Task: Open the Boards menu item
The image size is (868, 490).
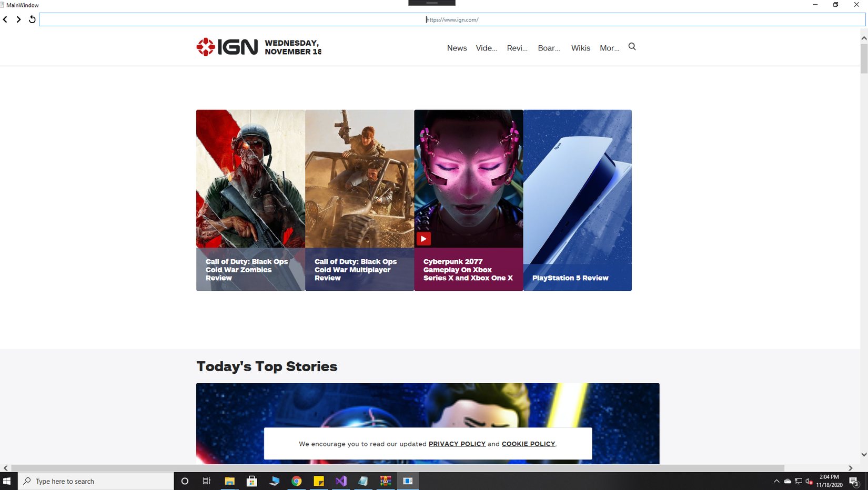Action: pyautogui.click(x=549, y=48)
